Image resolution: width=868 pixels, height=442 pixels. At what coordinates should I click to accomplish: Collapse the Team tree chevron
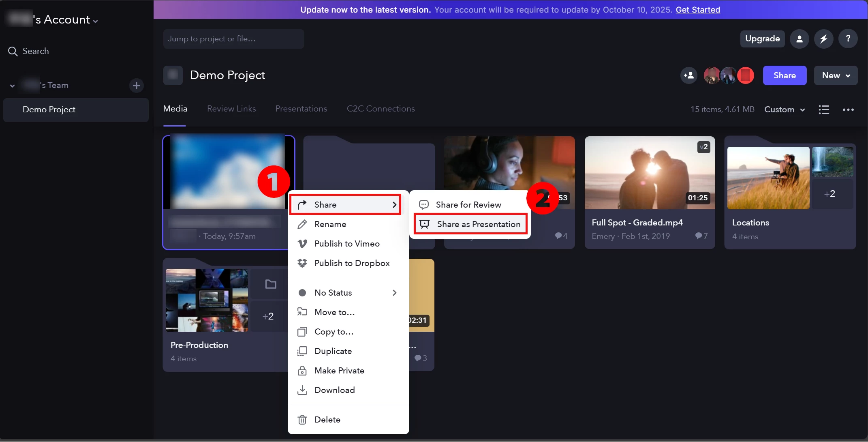pyautogui.click(x=12, y=86)
